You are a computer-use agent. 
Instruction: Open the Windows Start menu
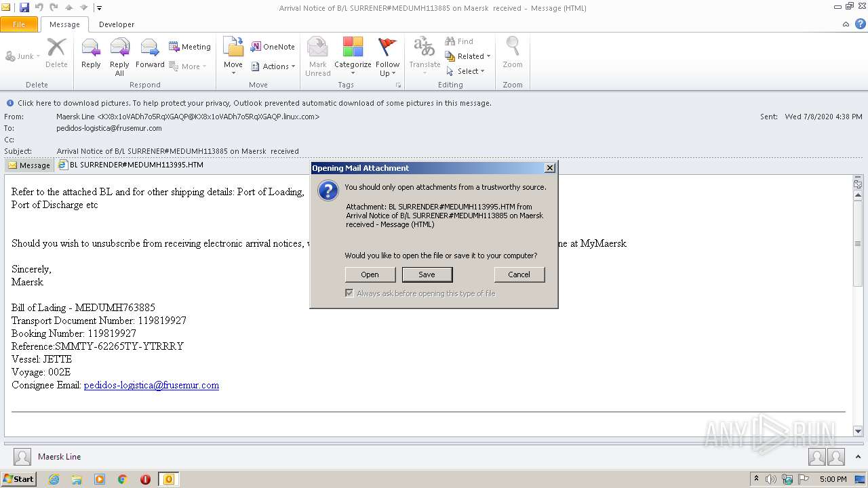tap(18, 479)
